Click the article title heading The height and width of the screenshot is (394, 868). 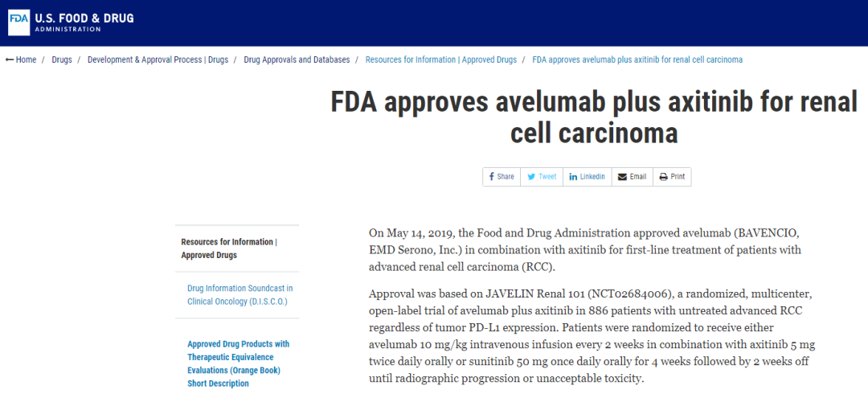[x=594, y=117]
